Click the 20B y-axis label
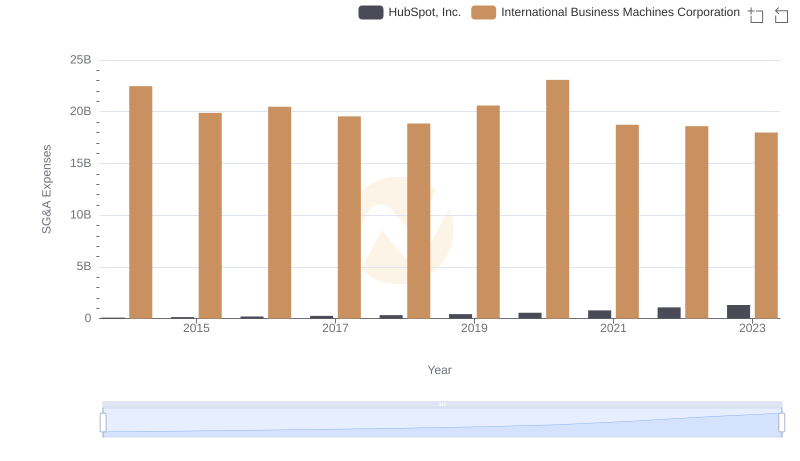Screen dimensions: 800x461 pos(81,111)
